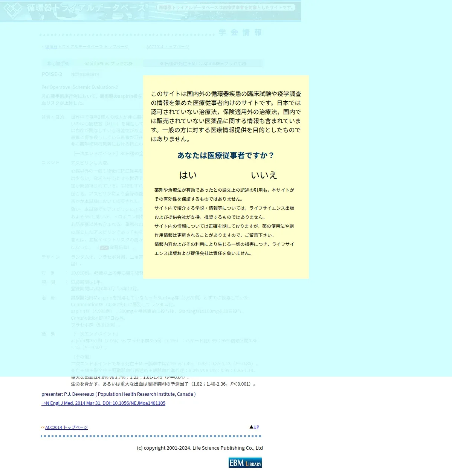Click the 学会情報 heading
The image size is (452, 476).
point(240,32)
